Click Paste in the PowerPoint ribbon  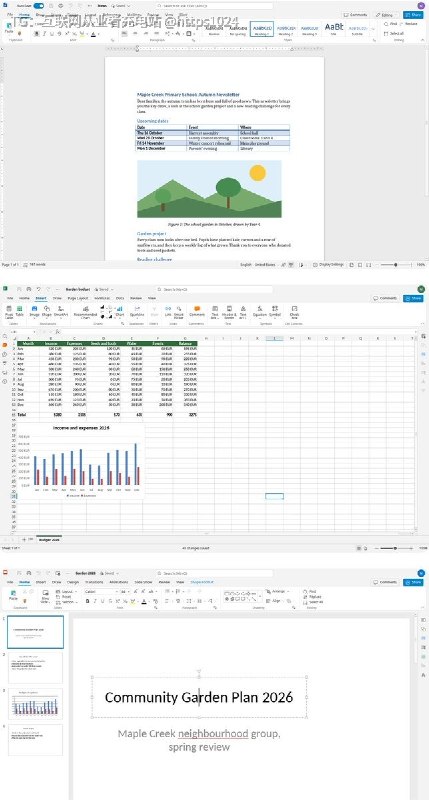tap(13, 595)
